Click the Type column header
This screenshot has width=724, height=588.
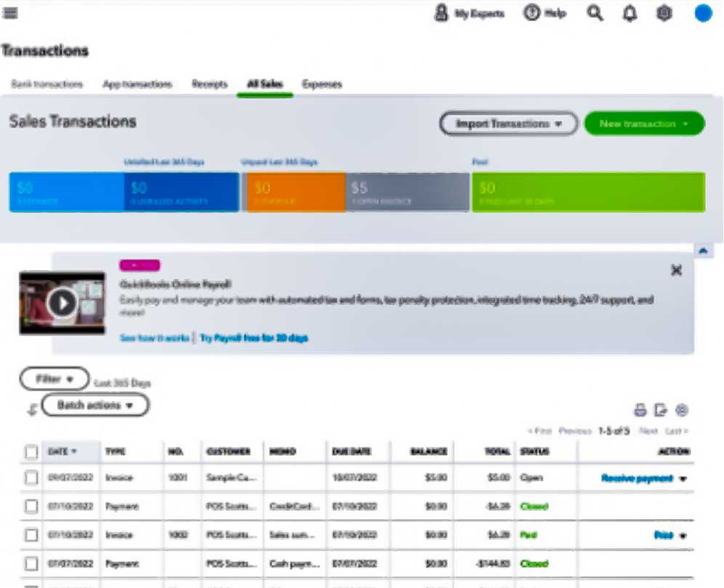click(x=116, y=451)
